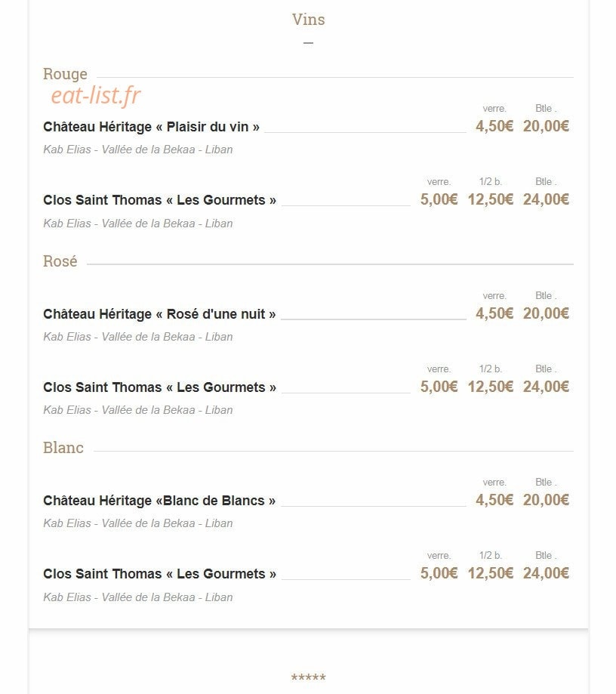Viewport: 616px width, 694px height.
Task: Click Château Héritage «Blanc de Blancs »
Action: (x=159, y=501)
